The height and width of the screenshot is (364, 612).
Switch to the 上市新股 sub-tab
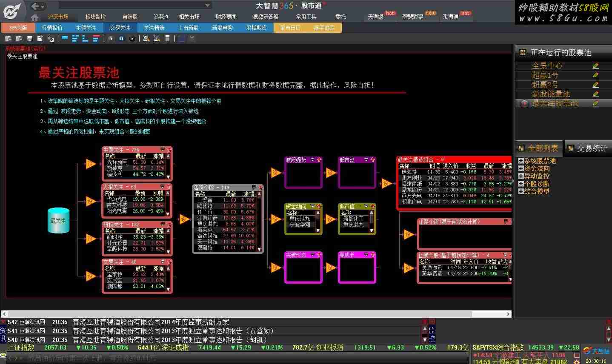point(188,28)
